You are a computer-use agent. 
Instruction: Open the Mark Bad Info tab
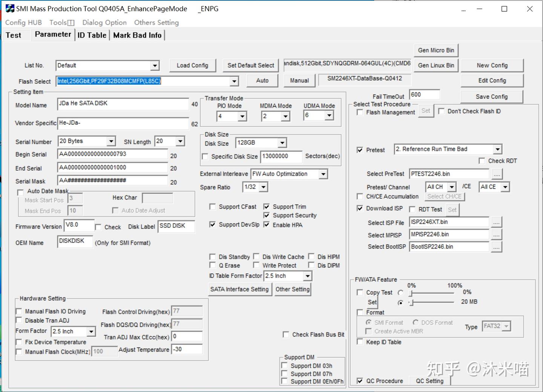point(137,35)
